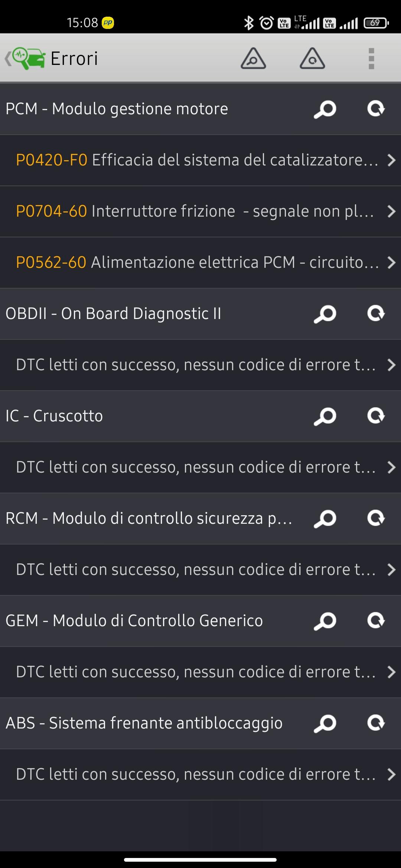This screenshot has width=401, height=868.
Task: Reset RCM module errors with refresh icon
Action: (376, 519)
